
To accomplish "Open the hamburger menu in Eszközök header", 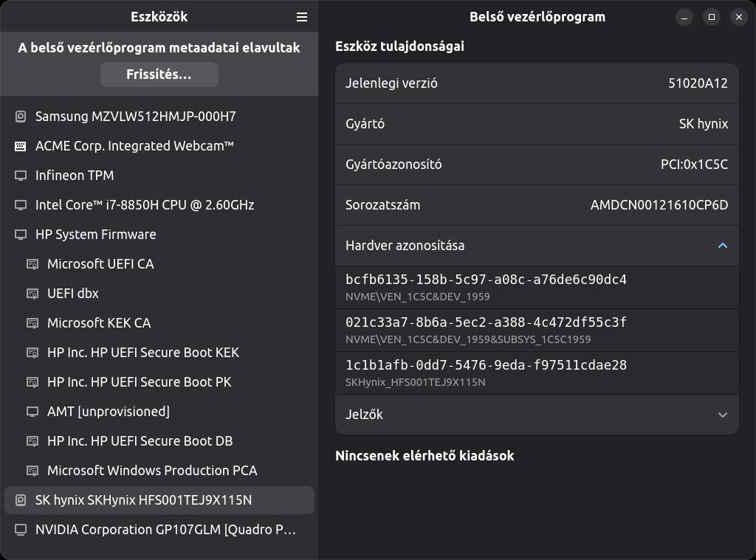I will (301, 17).
